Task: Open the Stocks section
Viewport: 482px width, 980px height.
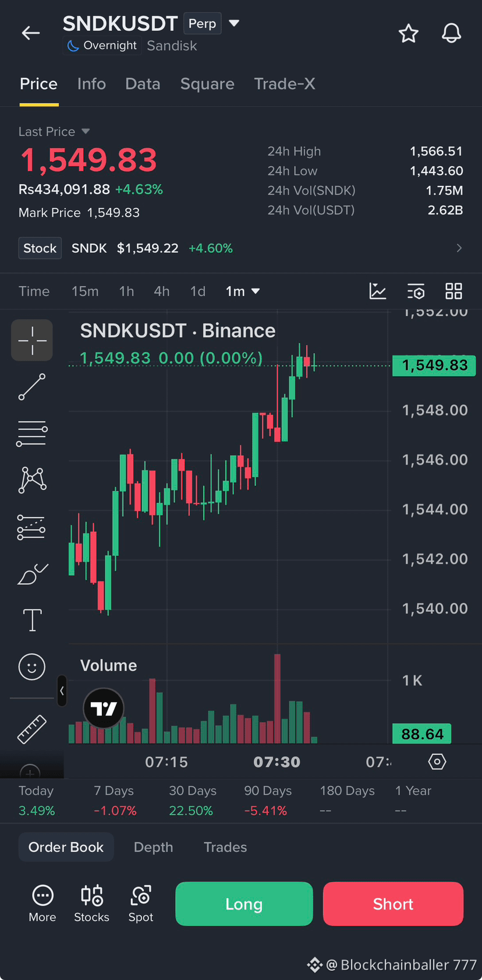Action: tap(92, 904)
